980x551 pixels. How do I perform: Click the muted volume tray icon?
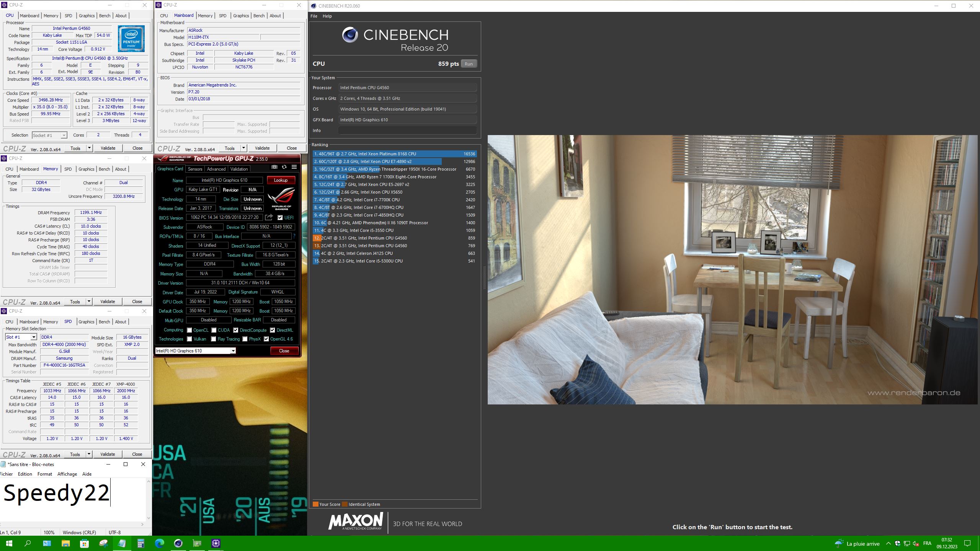(x=916, y=543)
